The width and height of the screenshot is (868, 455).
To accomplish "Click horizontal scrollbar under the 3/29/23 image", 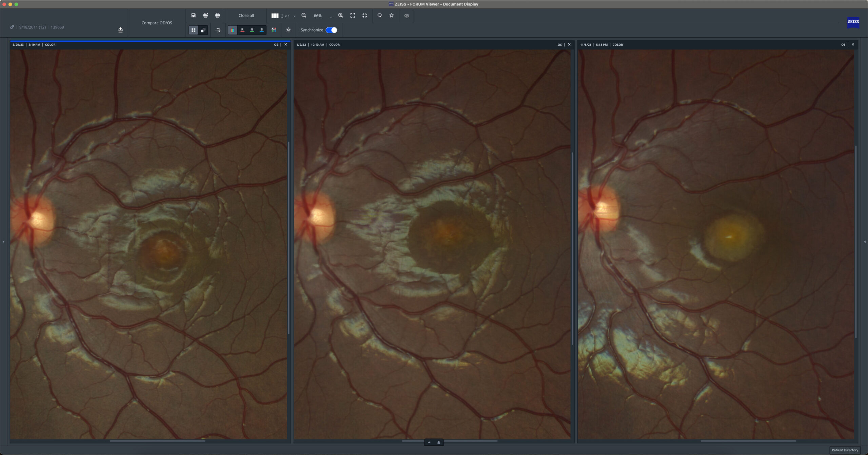I will click(x=158, y=441).
